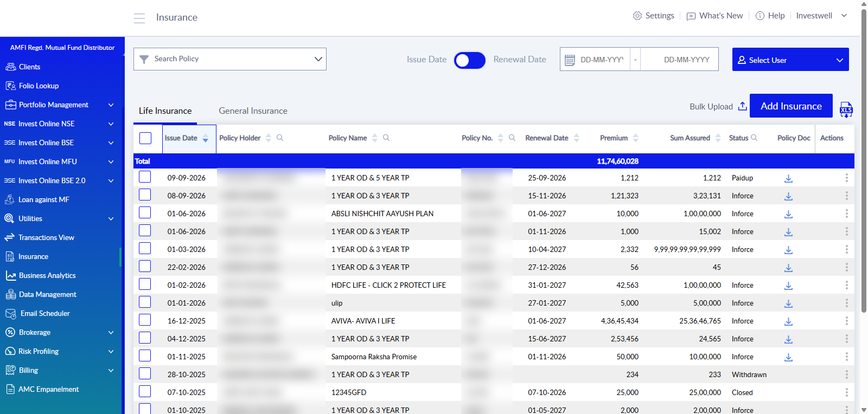The image size is (868, 414).
Task: Click the Settings gear icon
Action: [x=637, y=16]
